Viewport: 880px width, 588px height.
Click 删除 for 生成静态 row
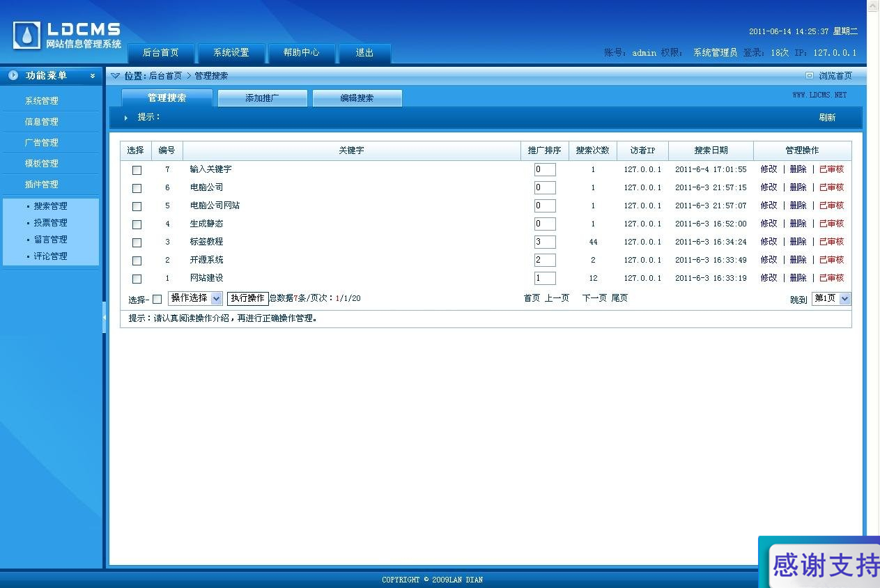pyautogui.click(x=798, y=224)
